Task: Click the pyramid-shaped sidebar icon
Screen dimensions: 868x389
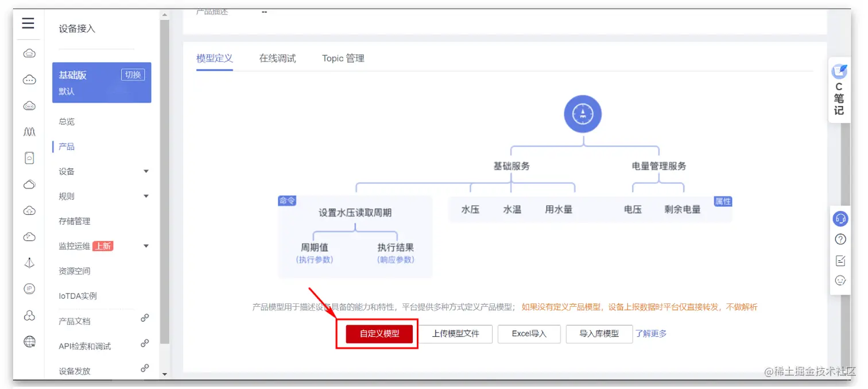Action: [29, 263]
